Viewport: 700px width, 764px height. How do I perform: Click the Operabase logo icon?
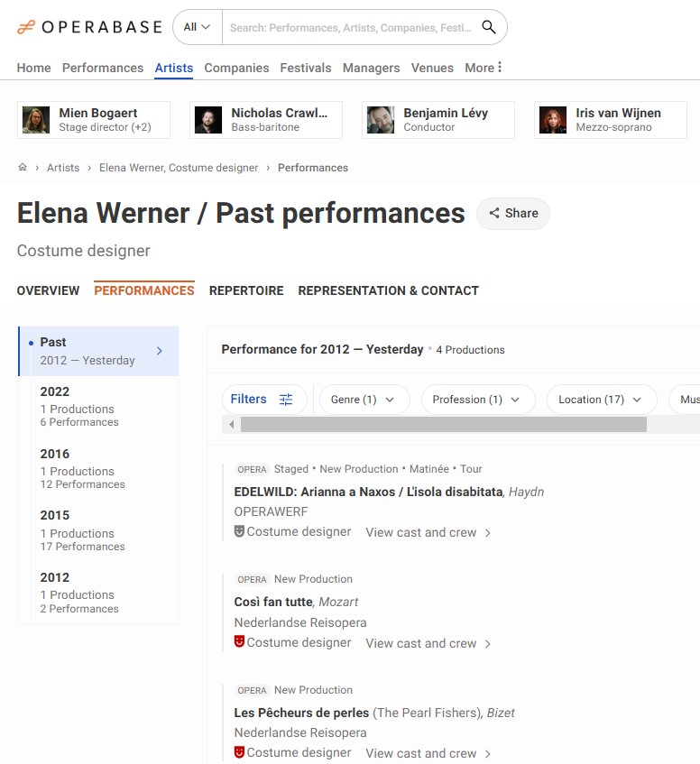point(27,27)
